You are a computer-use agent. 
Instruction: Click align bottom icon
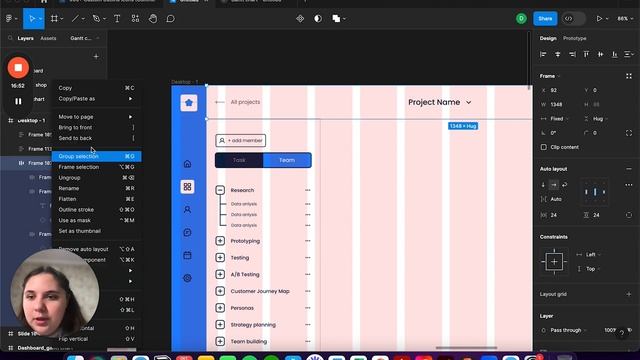click(615, 54)
